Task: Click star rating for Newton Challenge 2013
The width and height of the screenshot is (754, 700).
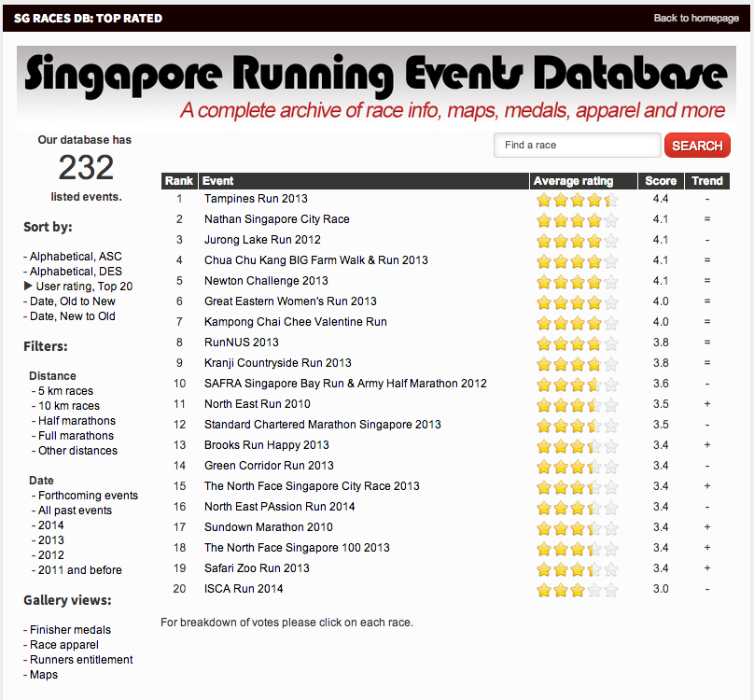Action: [x=577, y=282]
